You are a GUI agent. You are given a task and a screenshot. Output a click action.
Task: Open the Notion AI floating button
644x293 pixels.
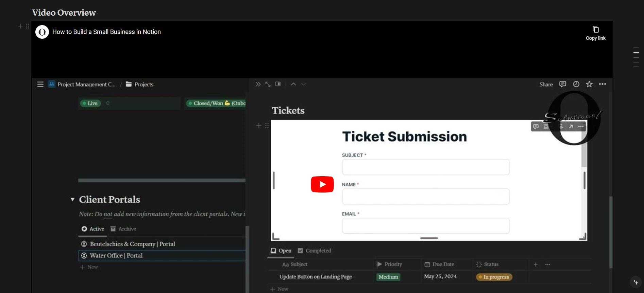(635, 282)
